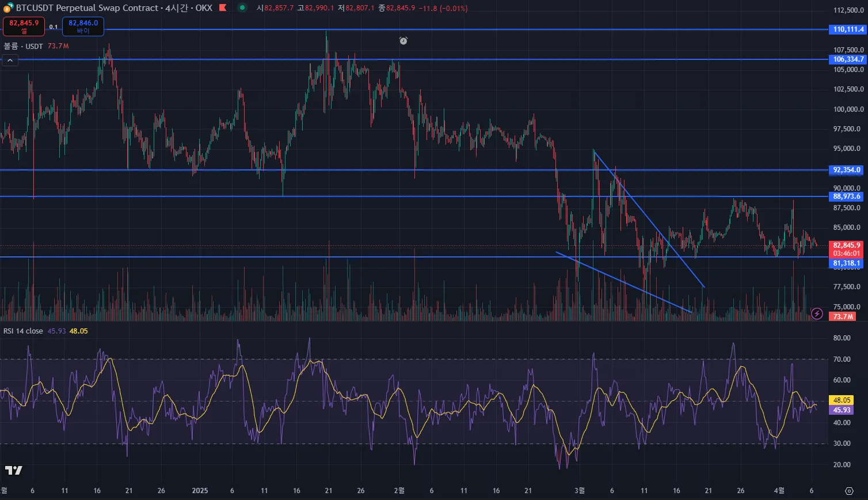The width and height of the screenshot is (868, 500).
Task: Click the Bitcoin symbol logo icon
Action: coord(9,9)
